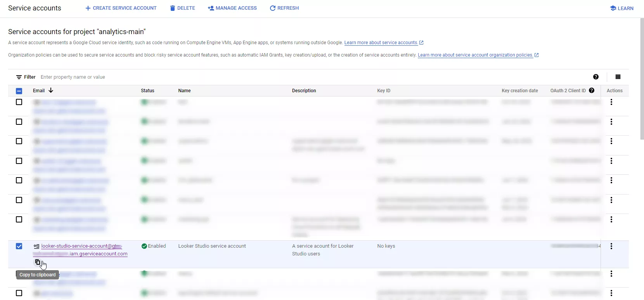
Task: Click the Key ID column header
Action: click(384, 91)
